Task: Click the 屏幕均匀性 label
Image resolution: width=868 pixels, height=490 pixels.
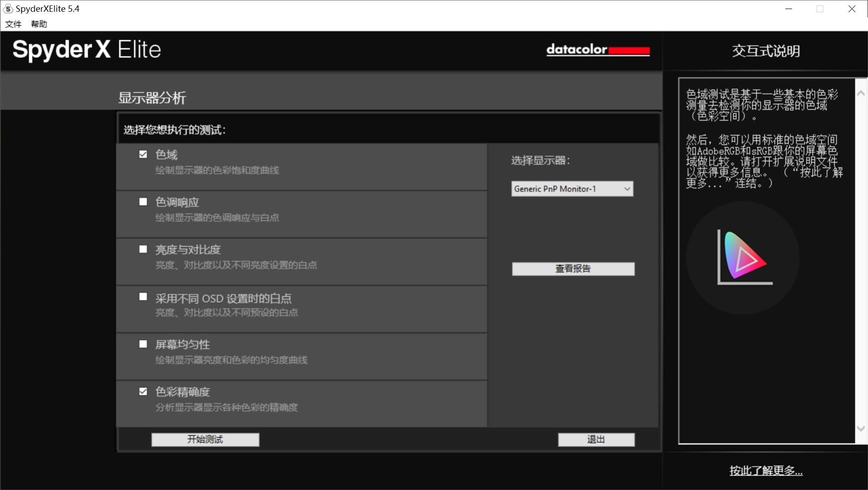Action: pos(183,344)
